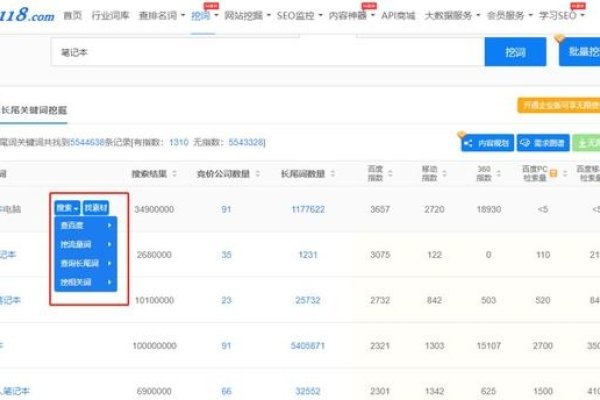Open API商城 in top navigation

click(398, 16)
